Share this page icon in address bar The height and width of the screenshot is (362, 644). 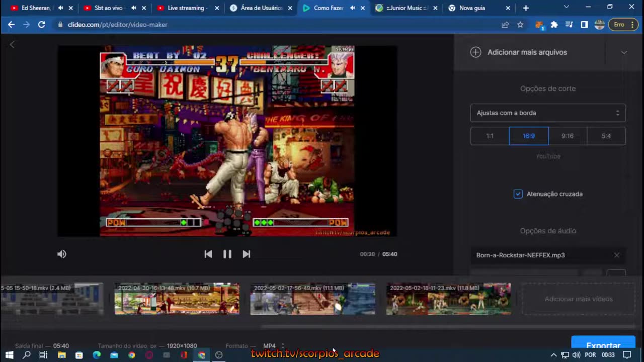tap(505, 25)
